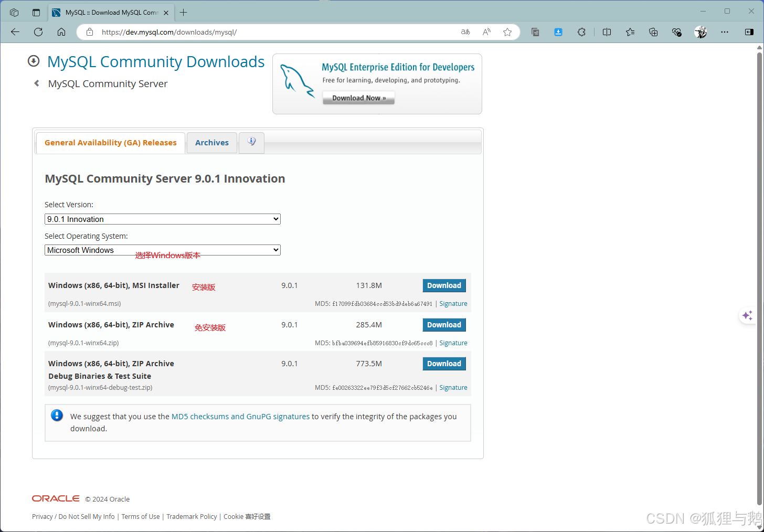View site info lock icon in address bar
Viewport: 764px width, 532px height.
tap(90, 32)
